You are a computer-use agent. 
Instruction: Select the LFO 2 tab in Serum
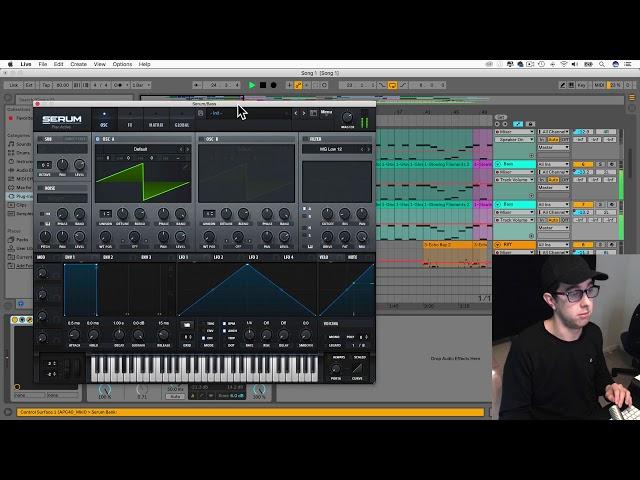click(218, 257)
